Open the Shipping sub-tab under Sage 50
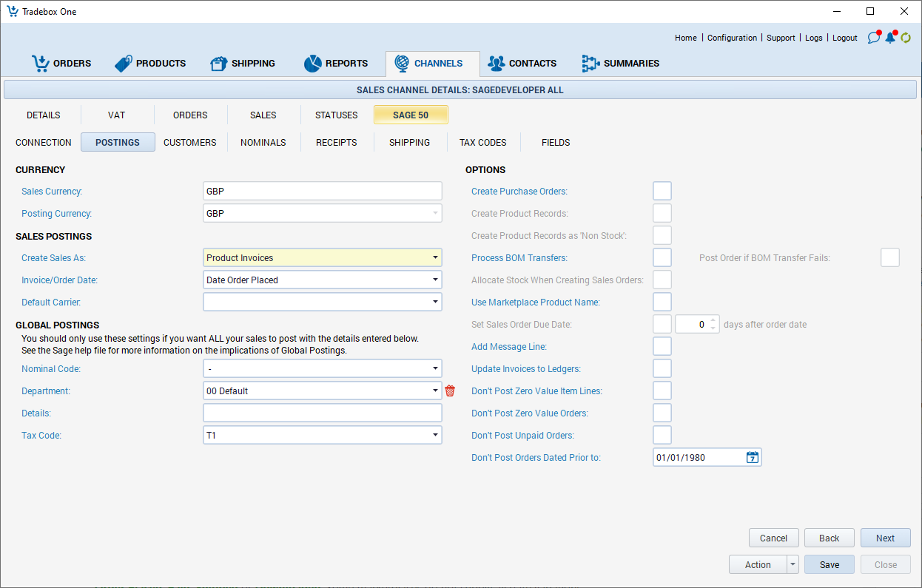922x588 pixels. [x=410, y=142]
